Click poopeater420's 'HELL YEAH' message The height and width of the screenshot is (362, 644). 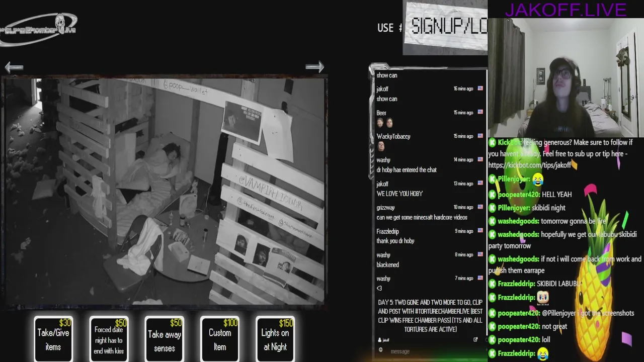pos(556,195)
